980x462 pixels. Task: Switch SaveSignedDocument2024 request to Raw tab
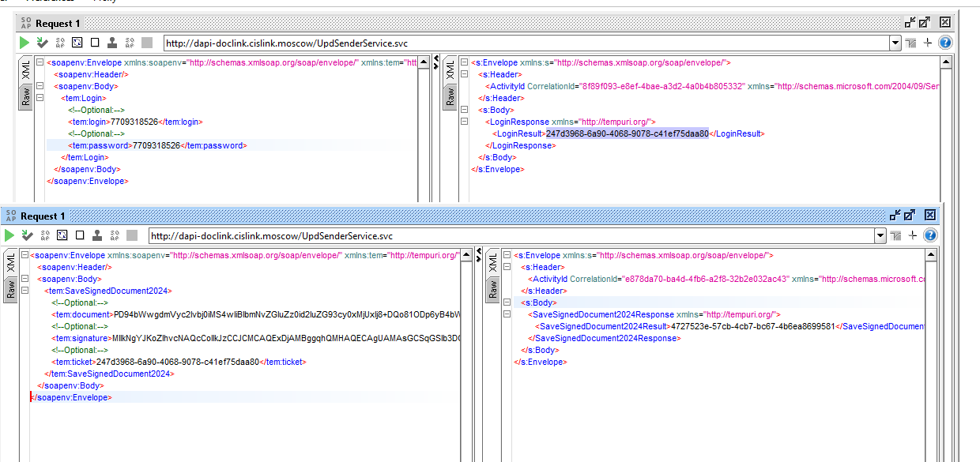click(x=11, y=290)
